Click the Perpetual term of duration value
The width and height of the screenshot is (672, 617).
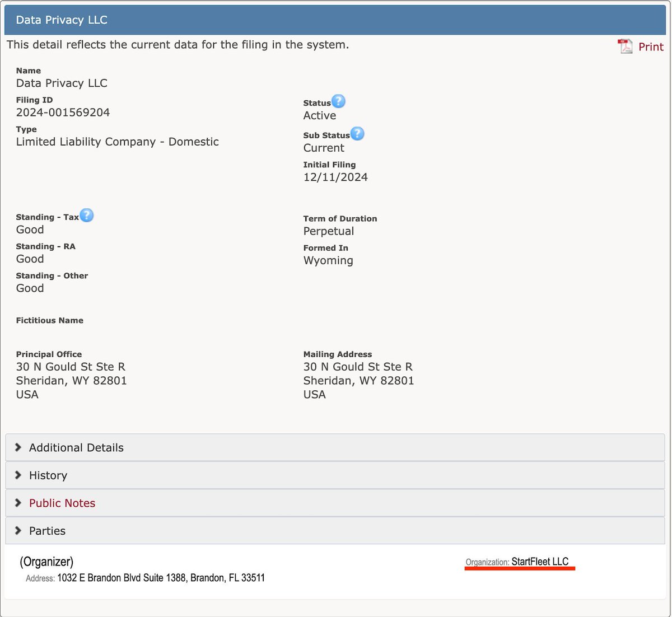click(x=329, y=231)
